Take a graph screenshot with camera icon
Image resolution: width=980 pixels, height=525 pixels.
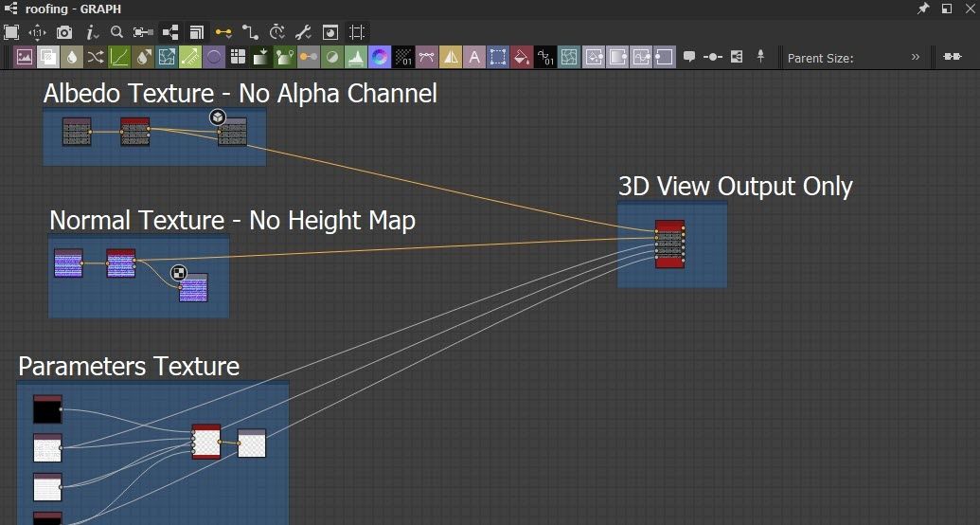64,32
